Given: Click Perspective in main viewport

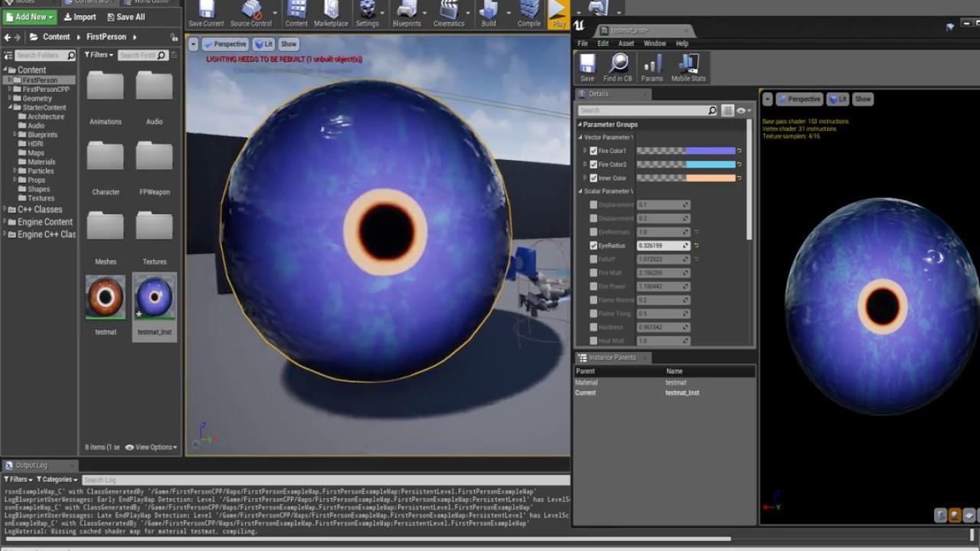Looking at the screenshot, I should 226,44.
